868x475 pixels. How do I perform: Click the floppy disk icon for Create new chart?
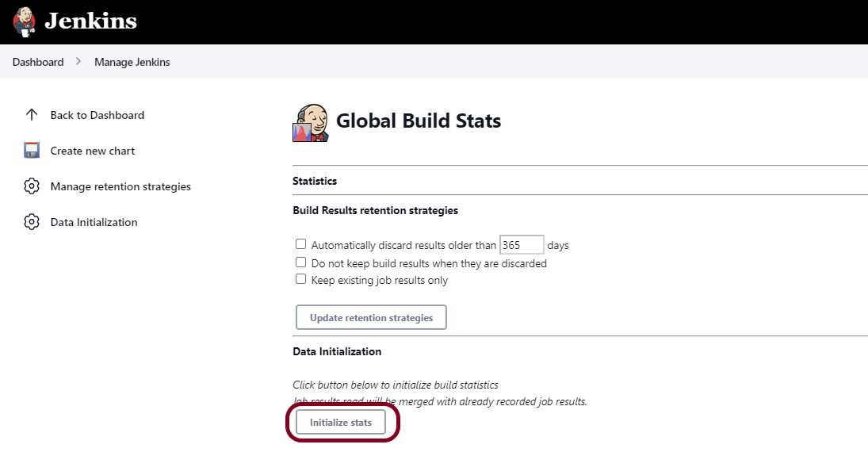(32, 151)
